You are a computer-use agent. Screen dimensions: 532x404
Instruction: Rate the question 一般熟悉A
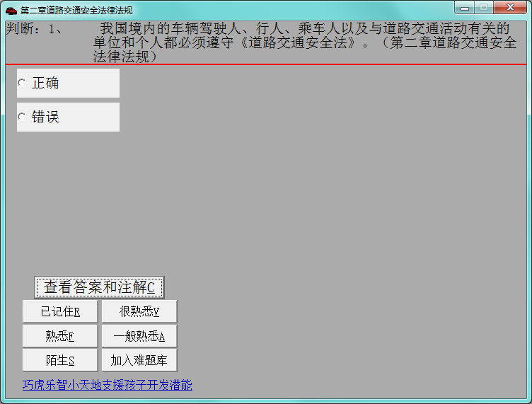point(139,336)
